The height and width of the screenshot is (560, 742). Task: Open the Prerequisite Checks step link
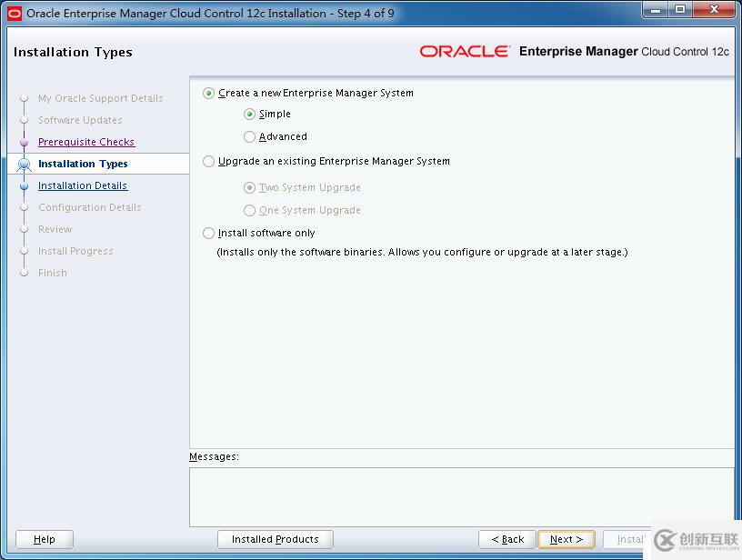[85, 142]
